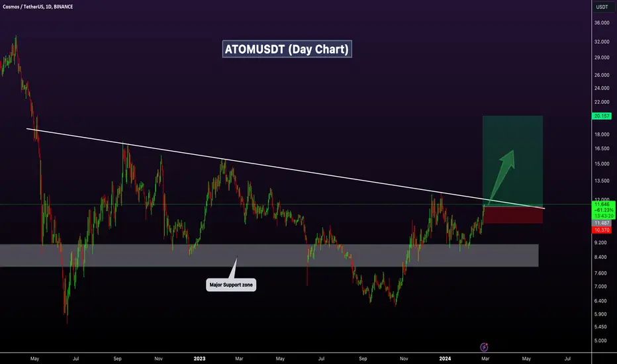Select the white descending trendline

286,168
